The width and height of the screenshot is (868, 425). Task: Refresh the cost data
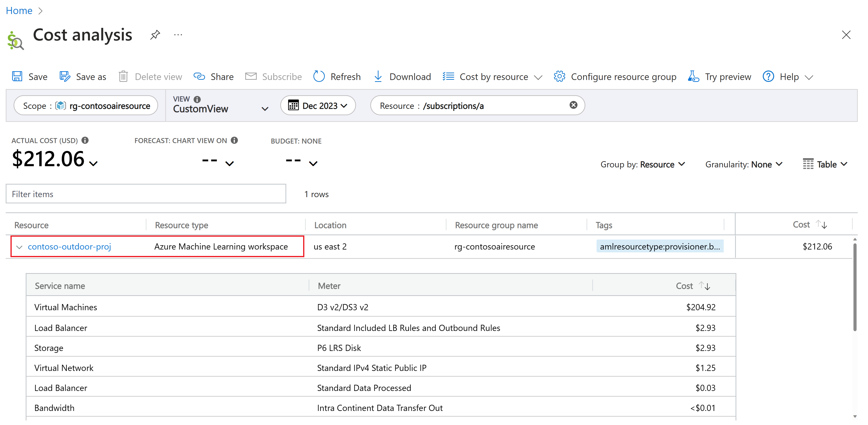click(337, 76)
